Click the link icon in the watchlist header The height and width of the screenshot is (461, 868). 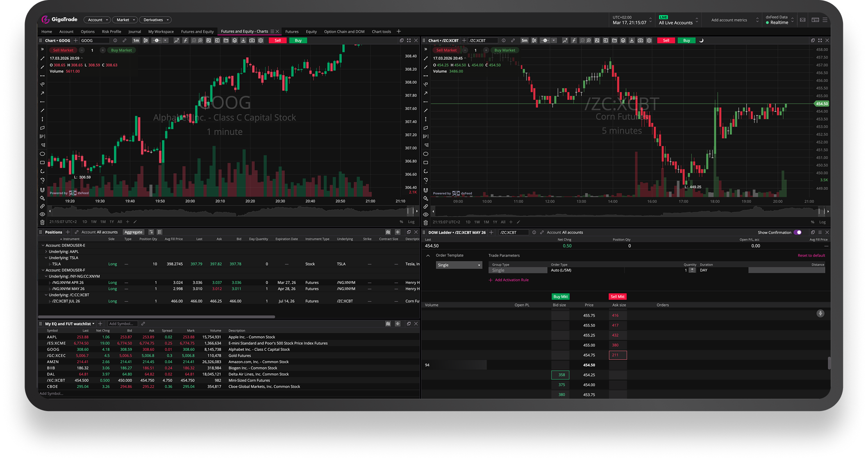point(143,324)
